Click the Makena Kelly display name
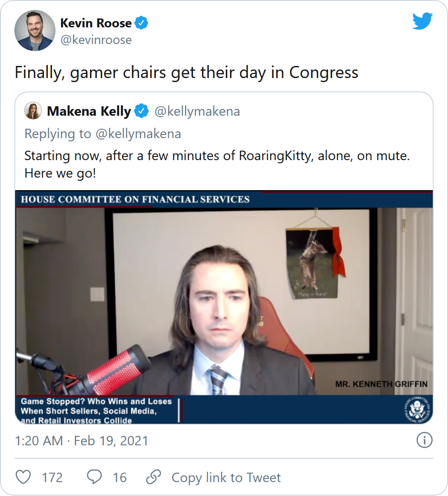 89,111
